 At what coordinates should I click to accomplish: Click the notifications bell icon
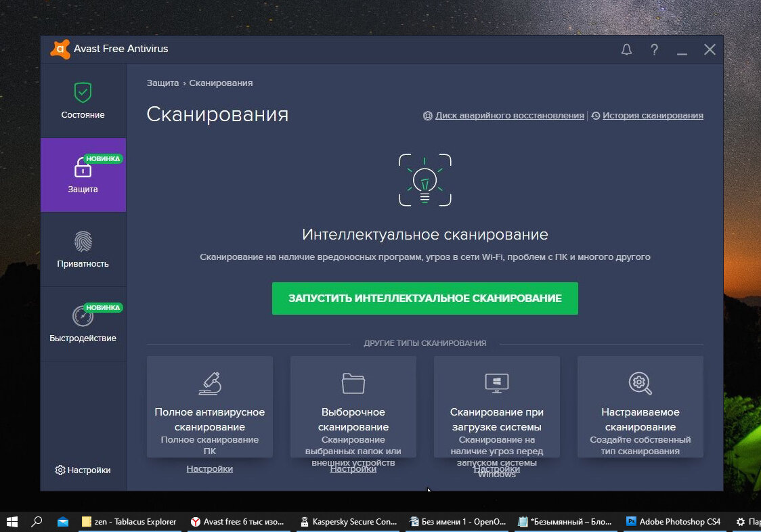pos(626,49)
